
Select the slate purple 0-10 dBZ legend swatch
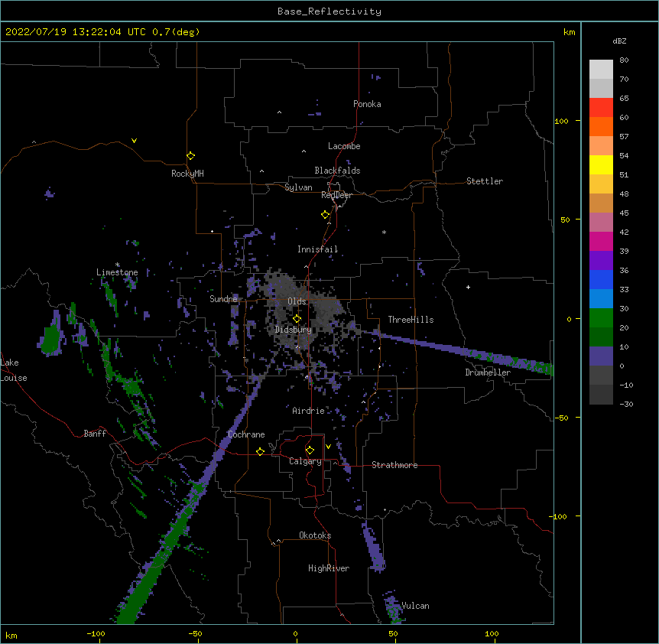(x=601, y=356)
